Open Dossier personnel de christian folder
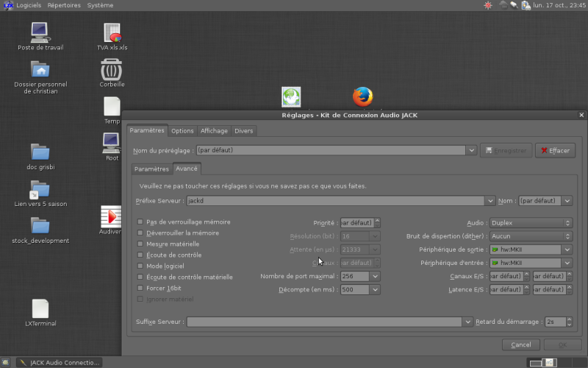Screen dimensions: 588x368 40,70
